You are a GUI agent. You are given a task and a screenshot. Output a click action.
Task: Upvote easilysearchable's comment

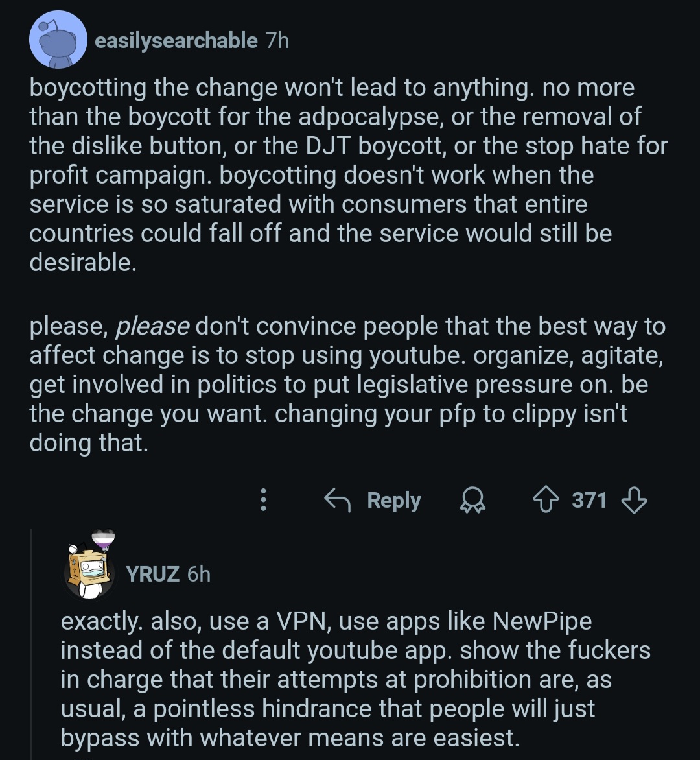(546, 499)
